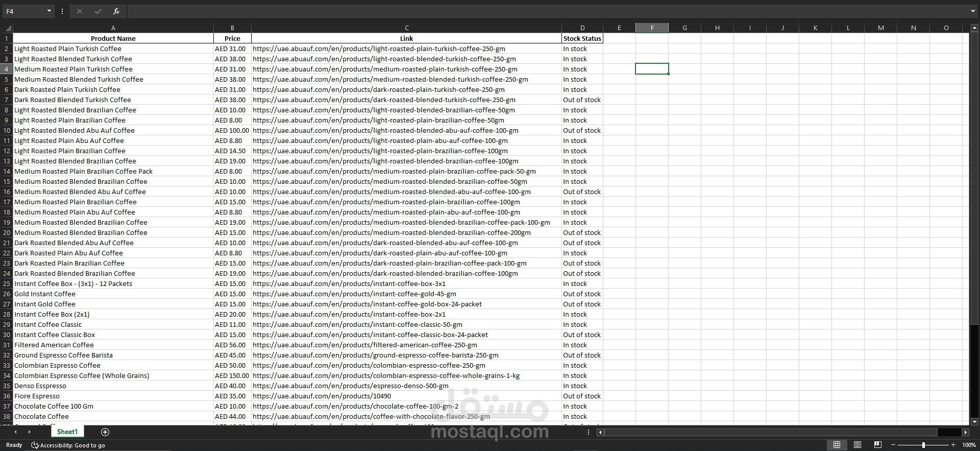Click the horizontal scrollbar left arrow
The height and width of the screenshot is (451, 980).
tap(600, 432)
